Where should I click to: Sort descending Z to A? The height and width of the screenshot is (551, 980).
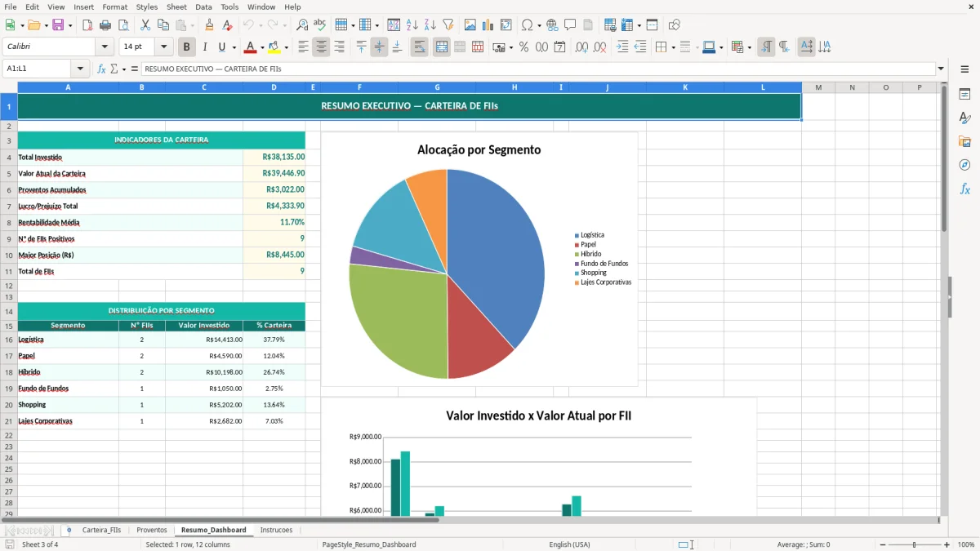pyautogui.click(x=430, y=25)
